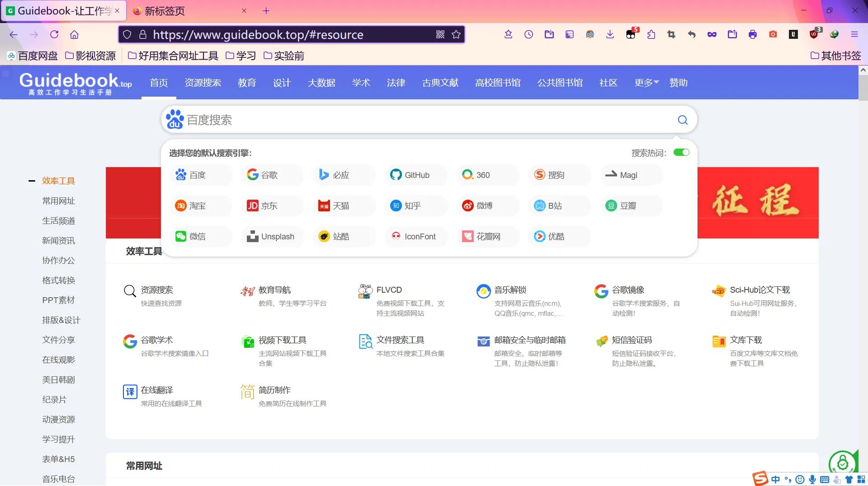868x486 pixels.
Task: Switch to the 教育 navigation tab
Action: pos(247,83)
